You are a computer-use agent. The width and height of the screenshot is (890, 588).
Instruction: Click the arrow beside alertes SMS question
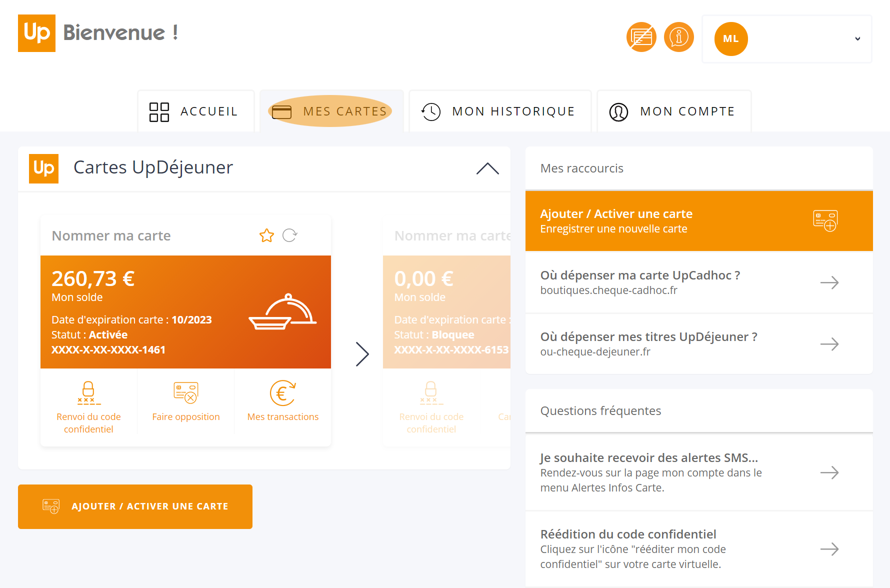[829, 472]
